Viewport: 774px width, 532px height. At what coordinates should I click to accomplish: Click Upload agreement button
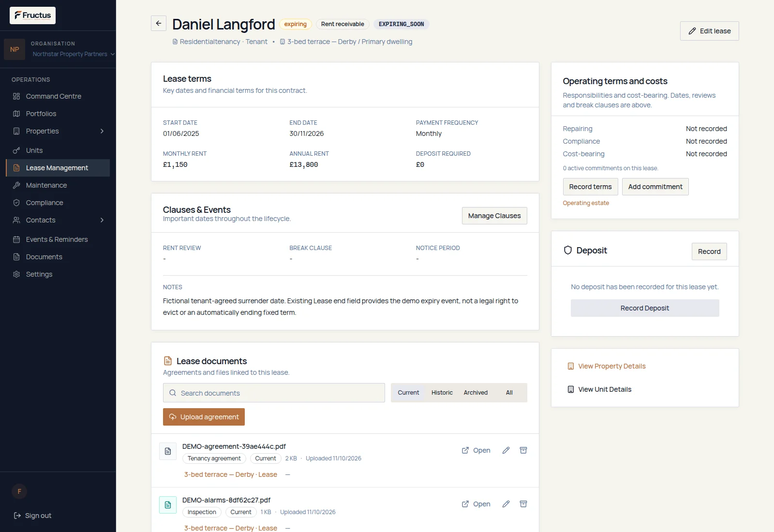point(204,417)
